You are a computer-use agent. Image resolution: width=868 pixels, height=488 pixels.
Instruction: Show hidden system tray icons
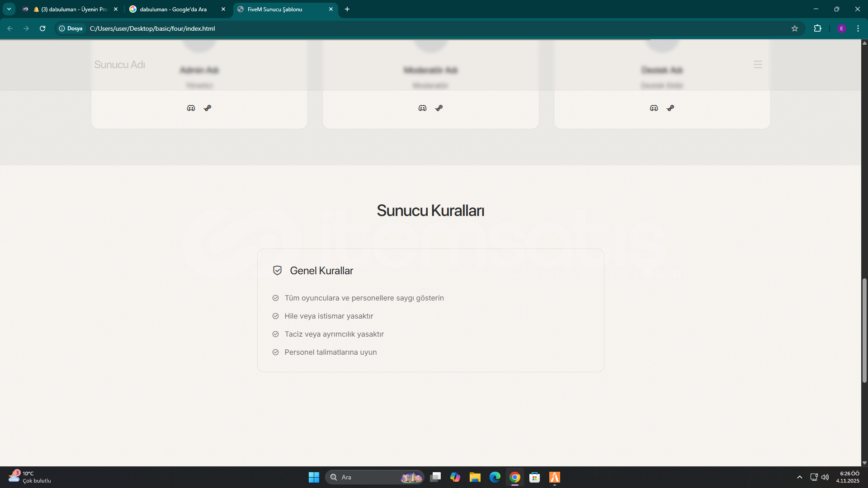coord(799,477)
